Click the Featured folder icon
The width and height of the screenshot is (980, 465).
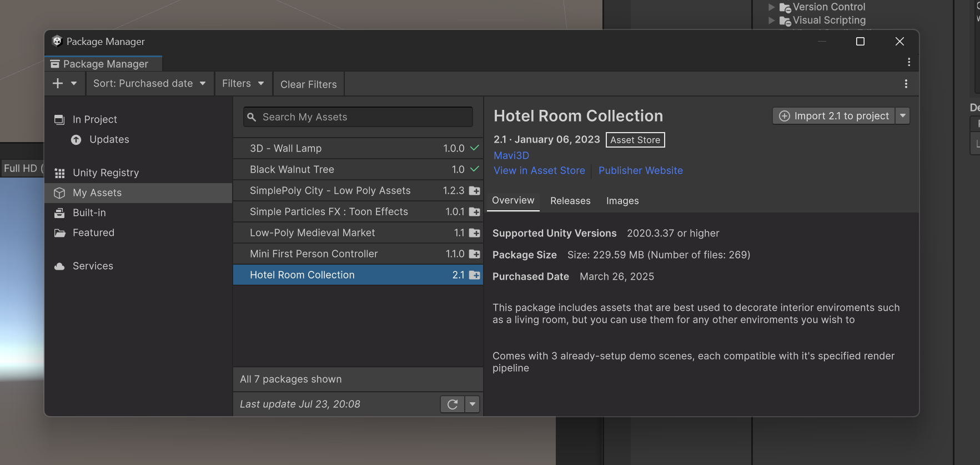[59, 233]
